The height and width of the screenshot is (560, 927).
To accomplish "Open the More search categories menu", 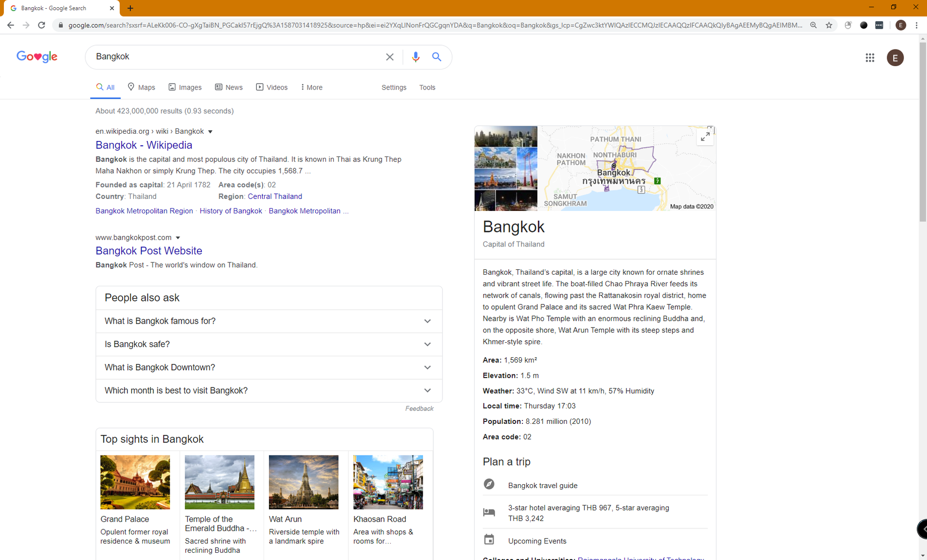I will click(312, 87).
